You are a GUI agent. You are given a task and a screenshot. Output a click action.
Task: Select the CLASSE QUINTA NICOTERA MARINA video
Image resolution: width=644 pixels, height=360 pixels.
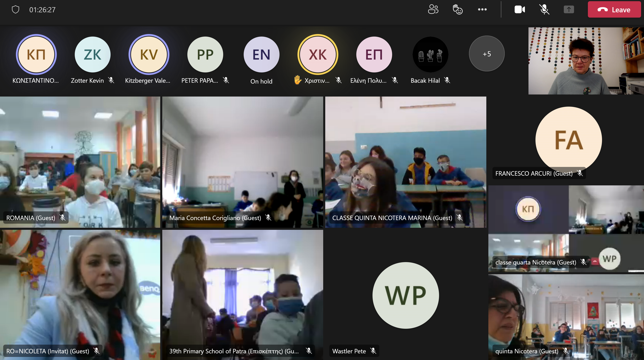click(405, 162)
